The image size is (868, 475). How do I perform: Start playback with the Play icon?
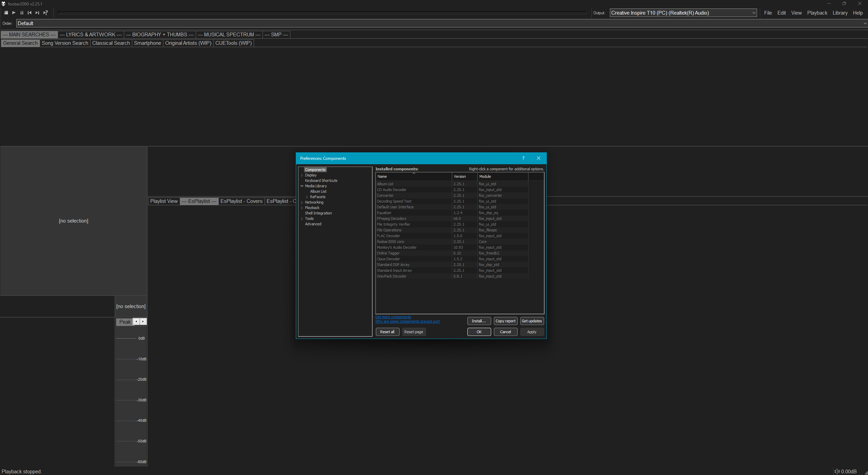coord(14,13)
